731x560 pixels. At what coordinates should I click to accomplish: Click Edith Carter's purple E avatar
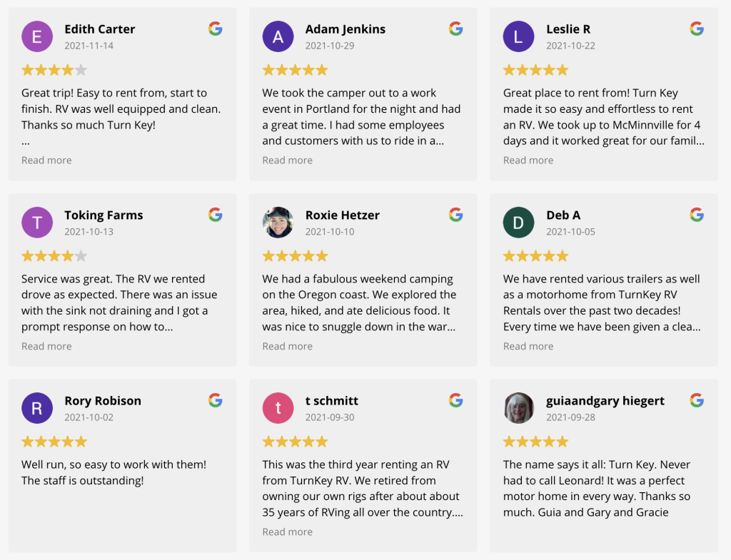tap(37, 36)
